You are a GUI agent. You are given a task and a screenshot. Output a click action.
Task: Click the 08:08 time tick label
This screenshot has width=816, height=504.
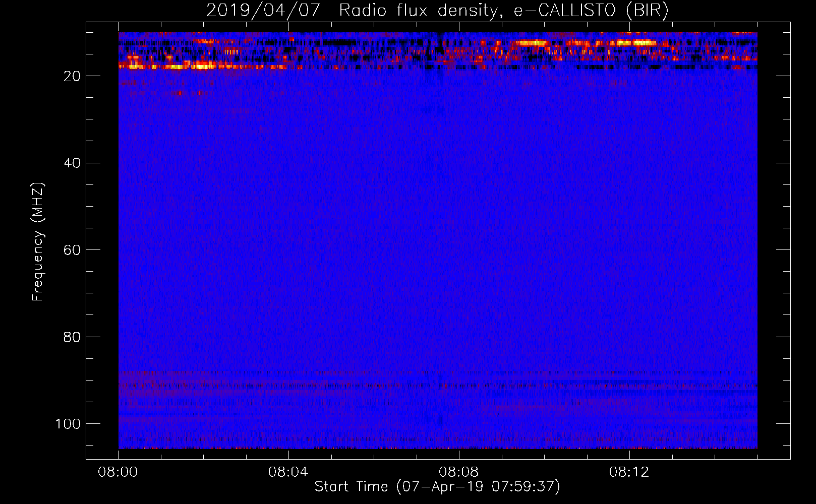(x=459, y=472)
